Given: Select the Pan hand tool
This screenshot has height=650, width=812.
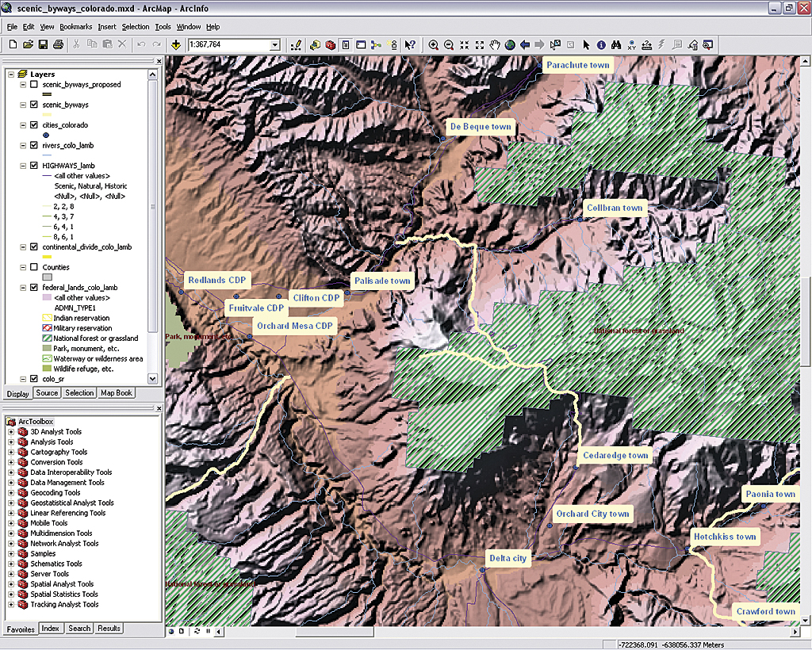Looking at the screenshot, I should pos(495,45).
